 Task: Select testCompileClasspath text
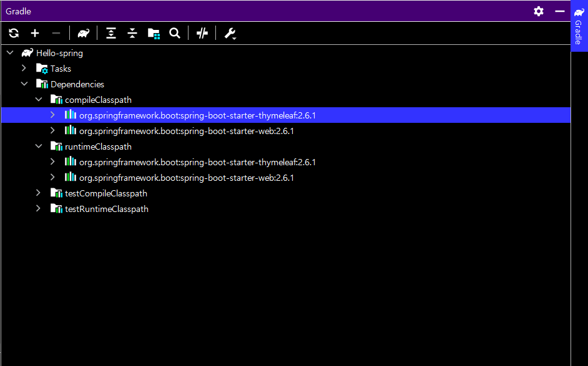[106, 194]
